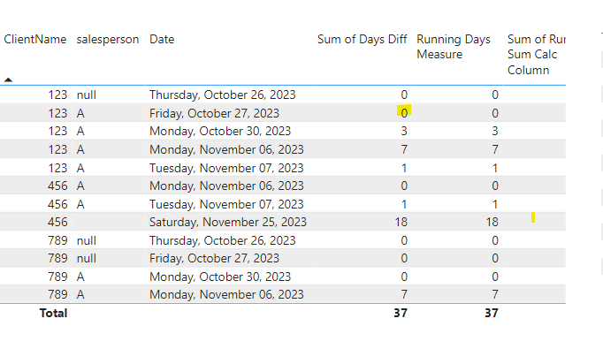Click the 37 total under Running Days Measure
This screenshot has height=364, width=603.
point(492,313)
